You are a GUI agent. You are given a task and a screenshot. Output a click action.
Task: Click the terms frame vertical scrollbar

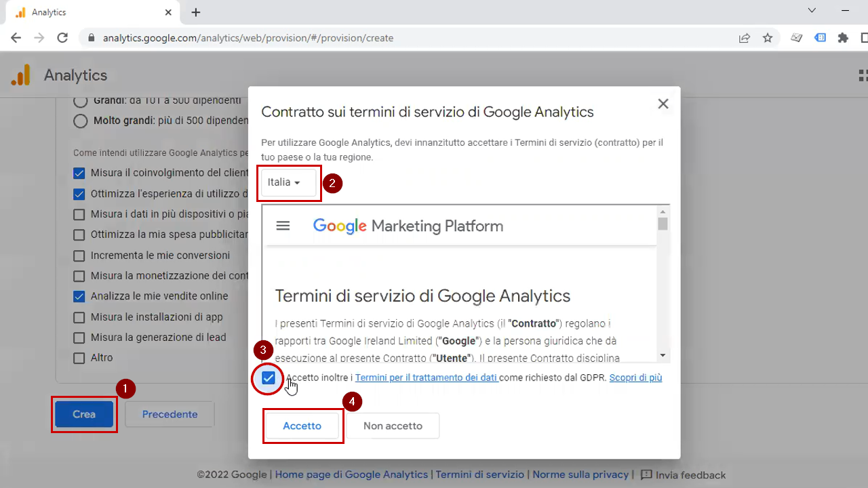663,224
